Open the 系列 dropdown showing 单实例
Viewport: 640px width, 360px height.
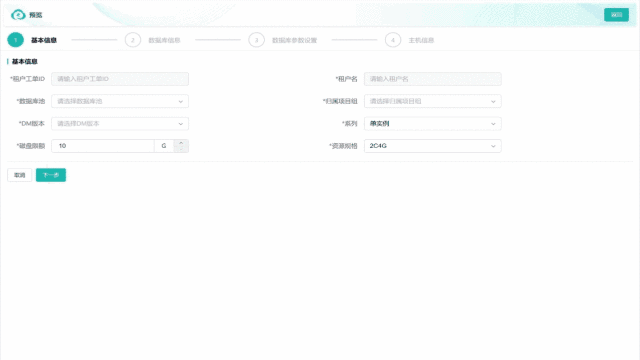(433, 124)
